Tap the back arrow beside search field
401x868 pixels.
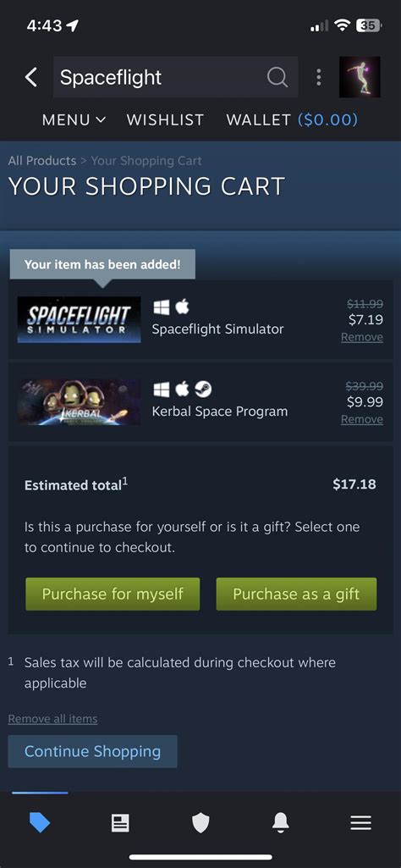point(31,78)
